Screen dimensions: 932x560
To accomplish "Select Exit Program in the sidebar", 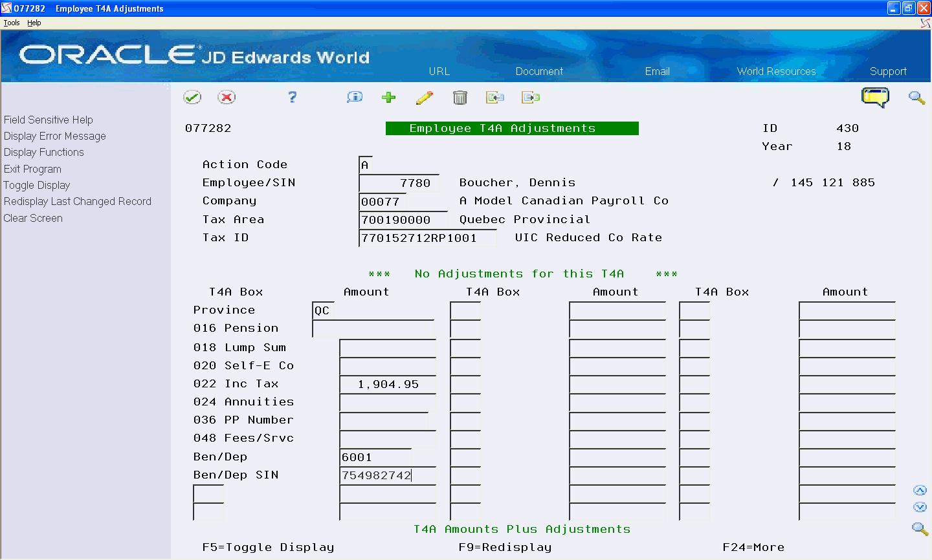I will (x=32, y=169).
